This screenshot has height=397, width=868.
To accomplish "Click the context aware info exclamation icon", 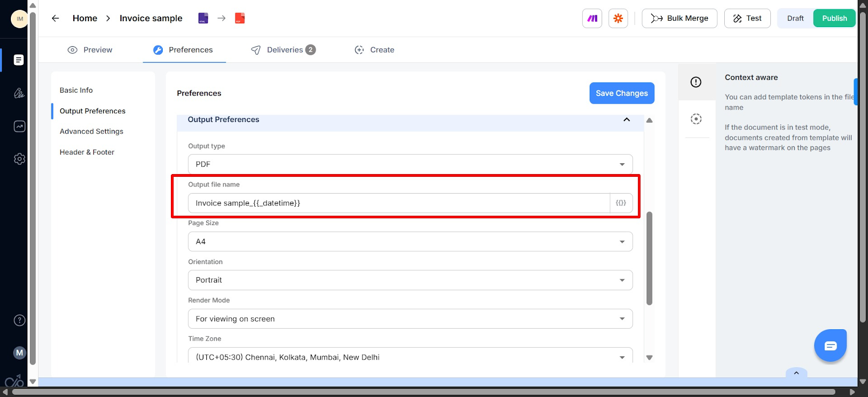I will tap(696, 82).
